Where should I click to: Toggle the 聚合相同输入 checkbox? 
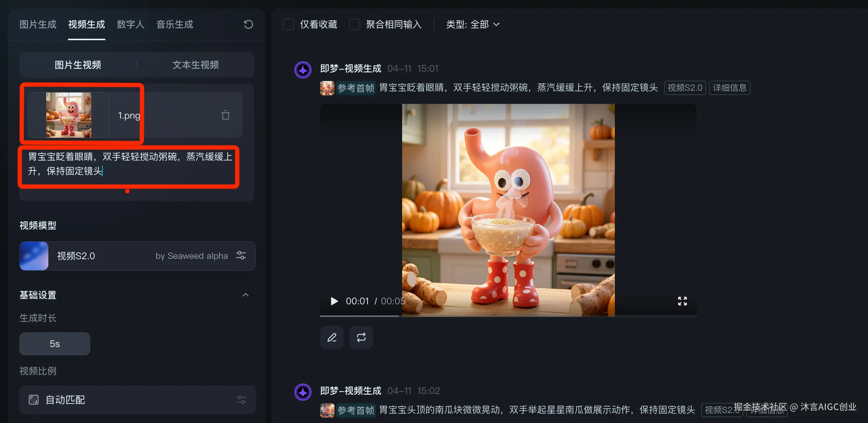click(355, 24)
